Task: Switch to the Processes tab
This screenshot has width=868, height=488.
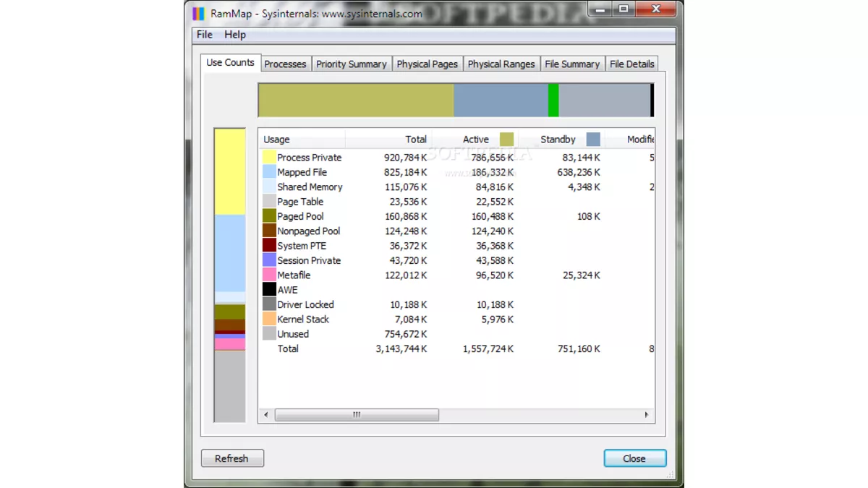Action: 285,64
